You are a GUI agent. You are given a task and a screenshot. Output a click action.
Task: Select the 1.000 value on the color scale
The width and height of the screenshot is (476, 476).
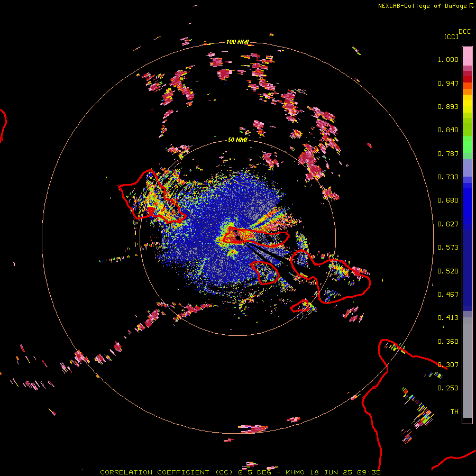[448, 59]
